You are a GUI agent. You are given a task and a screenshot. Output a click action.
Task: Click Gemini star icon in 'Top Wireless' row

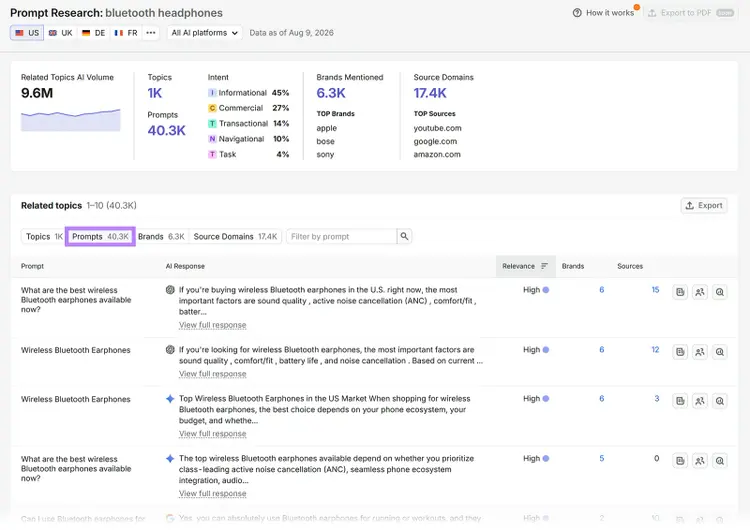[170, 398]
